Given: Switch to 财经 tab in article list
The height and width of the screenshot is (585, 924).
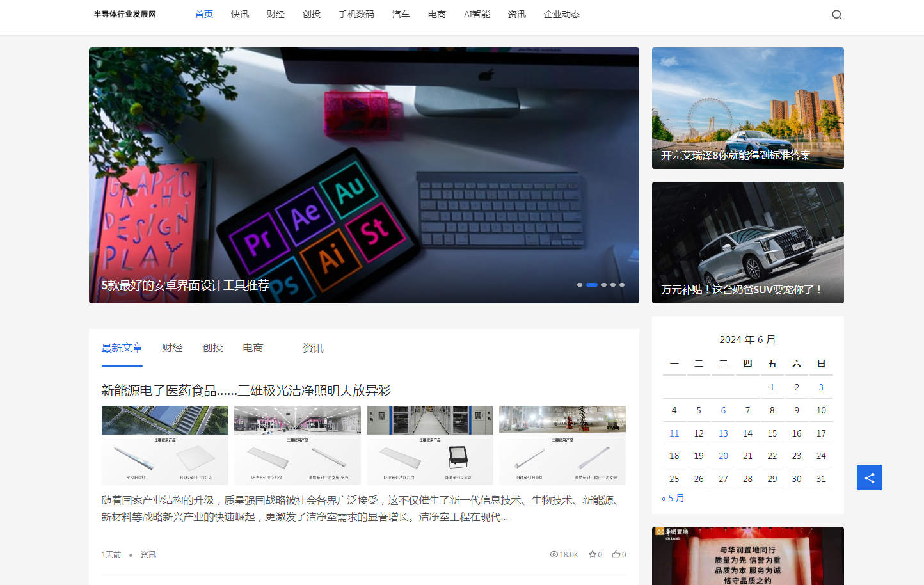Looking at the screenshot, I should 172,348.
